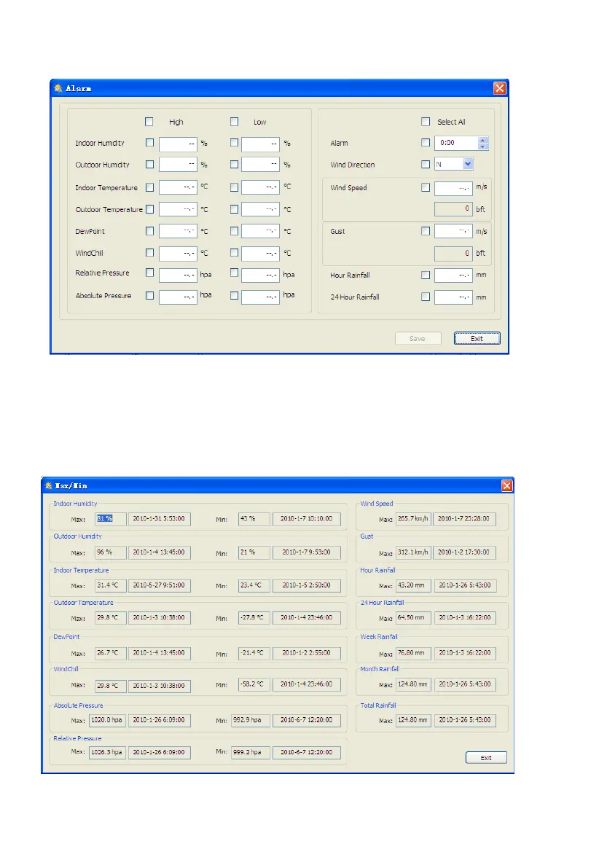This screenshot has height=868, width=599.
Task: Click DewPoint max value 26.7 °C
Action: pos(111,653)
